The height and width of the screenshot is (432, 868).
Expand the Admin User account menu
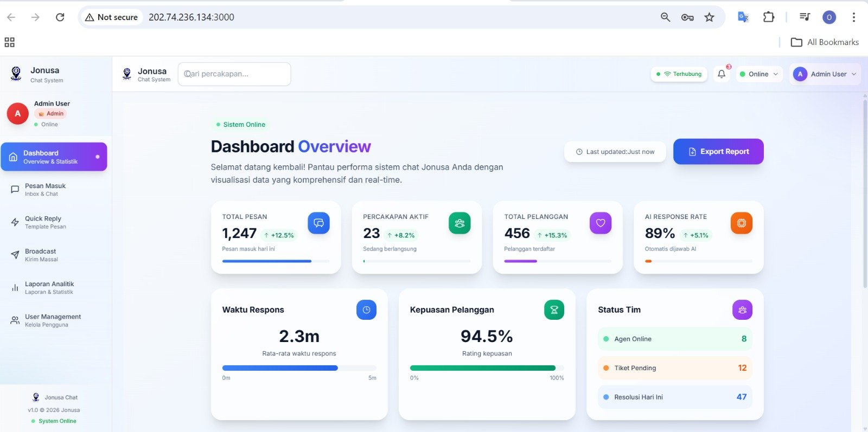tap(825, 74)
